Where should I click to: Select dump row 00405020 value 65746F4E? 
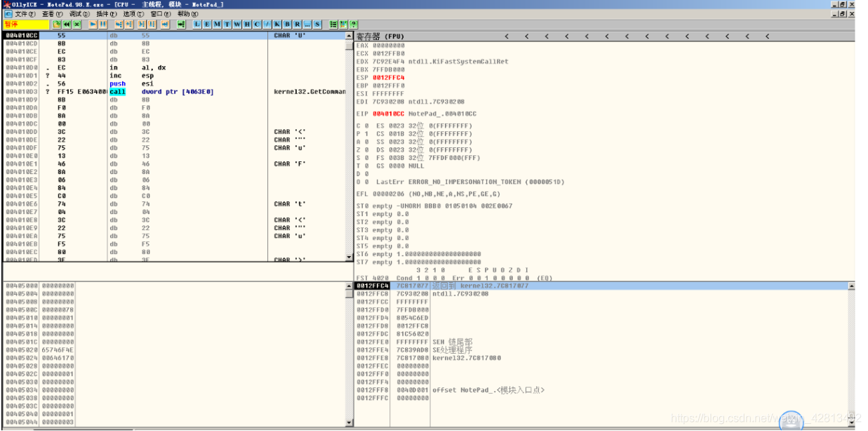pyautogui.click(x=174, y=350)
